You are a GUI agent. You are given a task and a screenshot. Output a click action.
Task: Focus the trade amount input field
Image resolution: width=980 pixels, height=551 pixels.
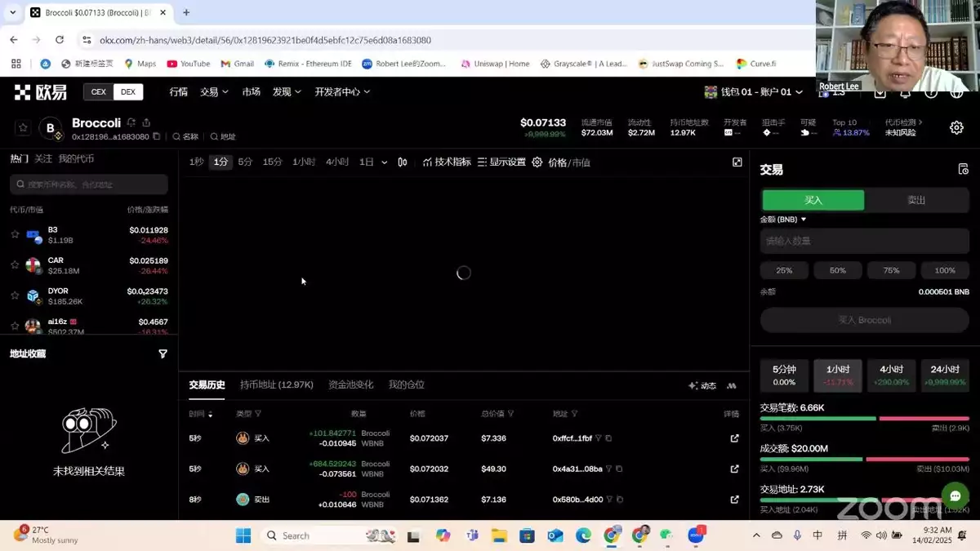[865, 241]
